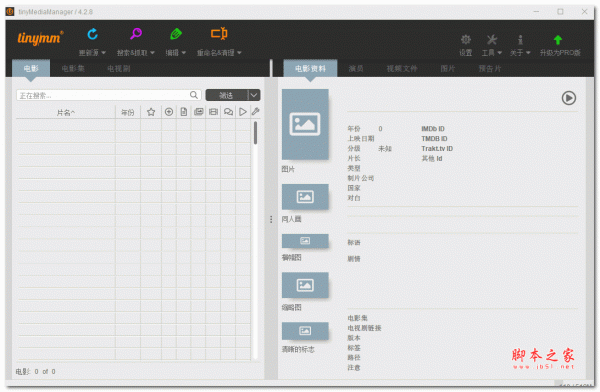Click the 片名 title column header
Viewport: 600px width, 392px height.
65,112
